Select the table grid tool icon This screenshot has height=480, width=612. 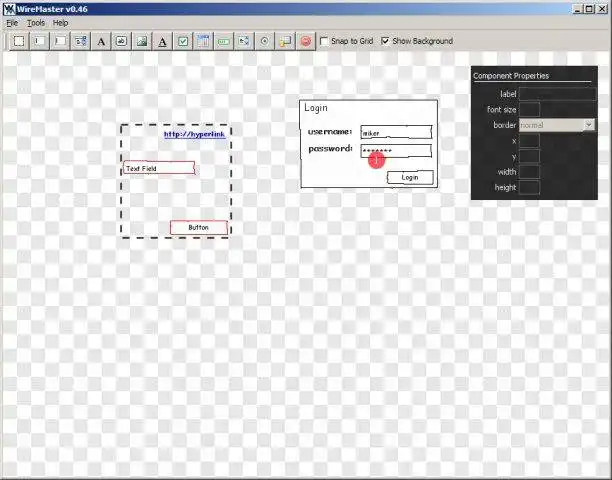203,41
